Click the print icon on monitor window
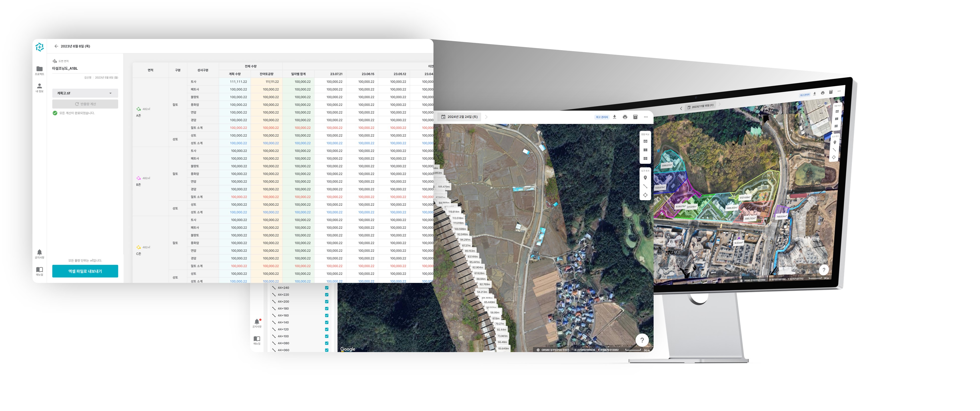Image resolution: width=980 pixels, height=411 pixels. point(823,93)
